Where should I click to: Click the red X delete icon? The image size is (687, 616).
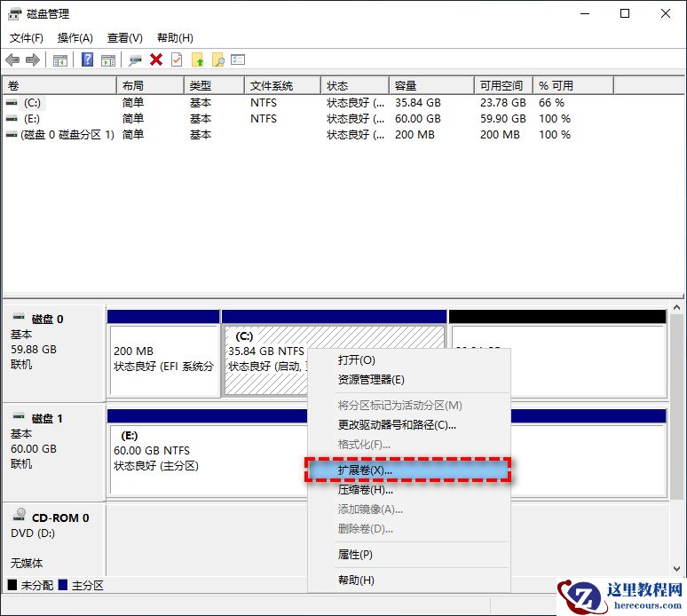156,59
